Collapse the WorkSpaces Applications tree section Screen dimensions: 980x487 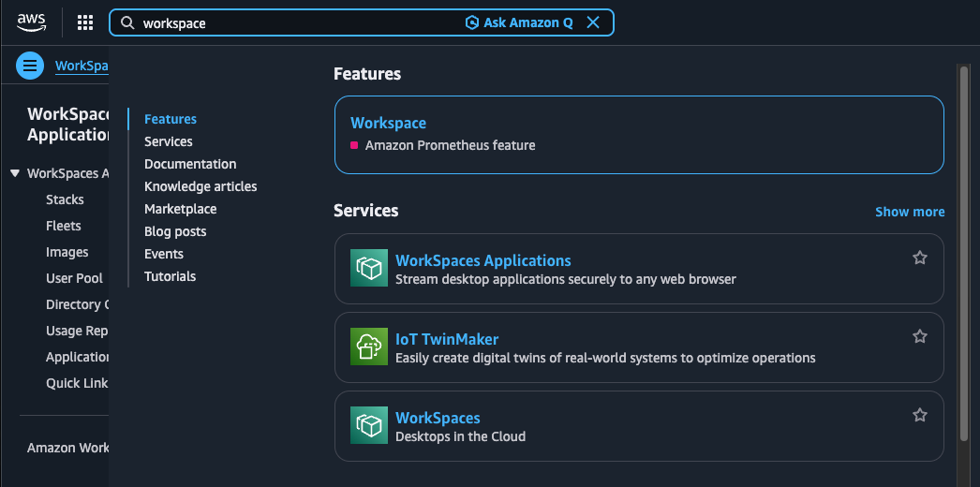coord(15,173)
